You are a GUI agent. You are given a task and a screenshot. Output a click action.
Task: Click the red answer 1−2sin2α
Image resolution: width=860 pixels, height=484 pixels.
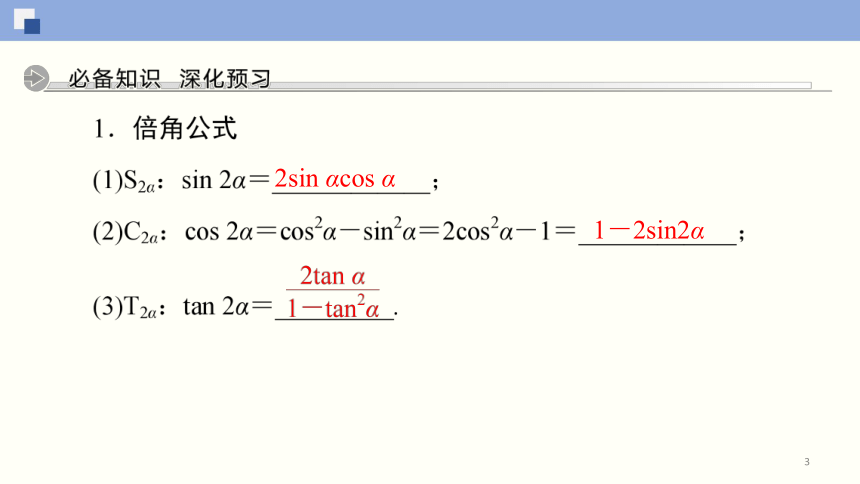coord(649,230)
